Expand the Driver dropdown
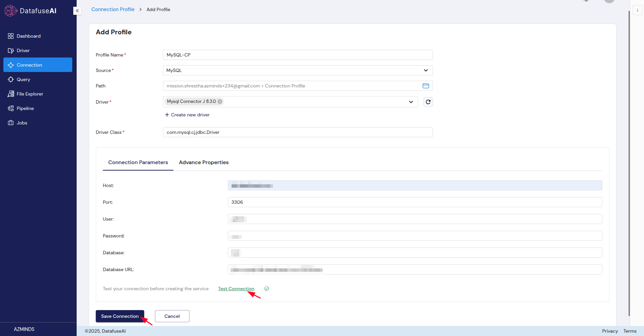 411,102
